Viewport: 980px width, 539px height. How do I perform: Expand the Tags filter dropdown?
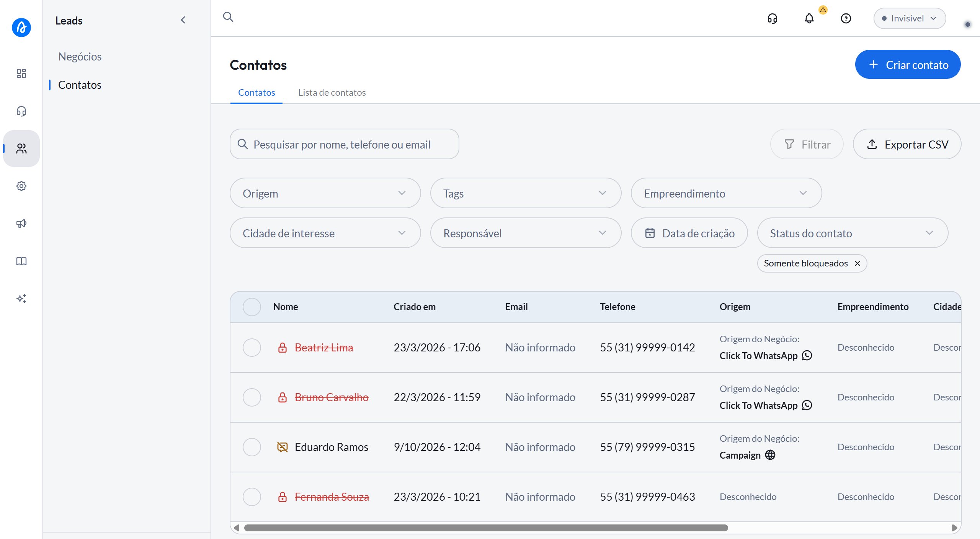pos(526,193)
